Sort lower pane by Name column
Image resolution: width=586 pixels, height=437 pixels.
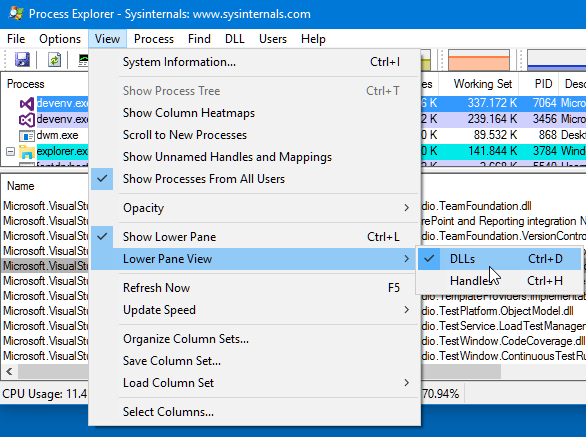pos(45,186)
